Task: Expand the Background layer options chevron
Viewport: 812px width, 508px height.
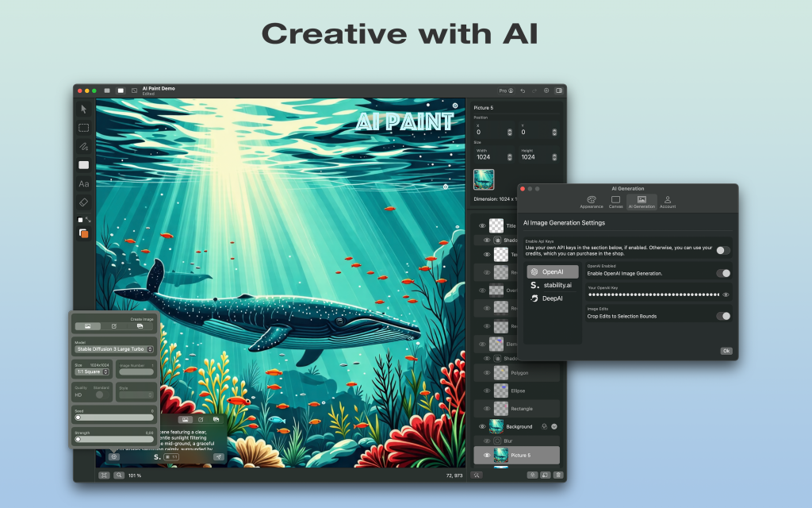Action: pyautogui.click(x=554, y=426)
